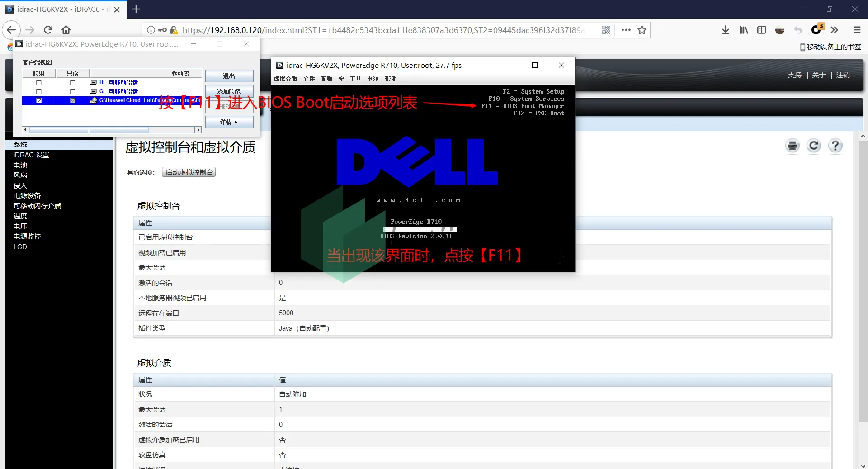
Task: Uncheck mapping for the Huawei Cloud image
Action: (x=39, y=100)
